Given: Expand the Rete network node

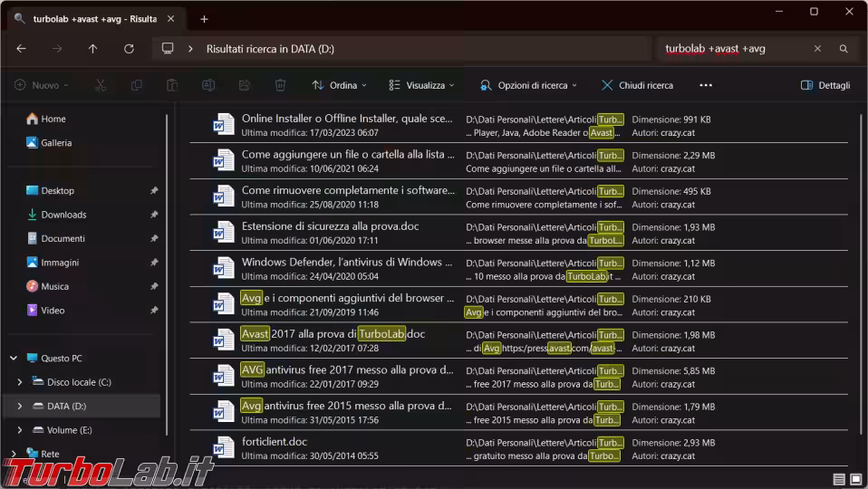Looking at the screenshot, I should (14, 454).
